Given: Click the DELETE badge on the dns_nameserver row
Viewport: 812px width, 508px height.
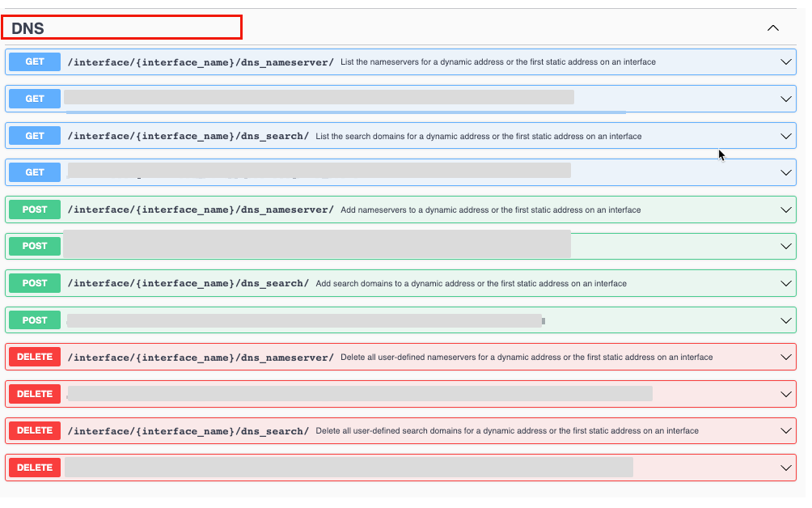Looking at the screenshot, I should pos(35,357).
